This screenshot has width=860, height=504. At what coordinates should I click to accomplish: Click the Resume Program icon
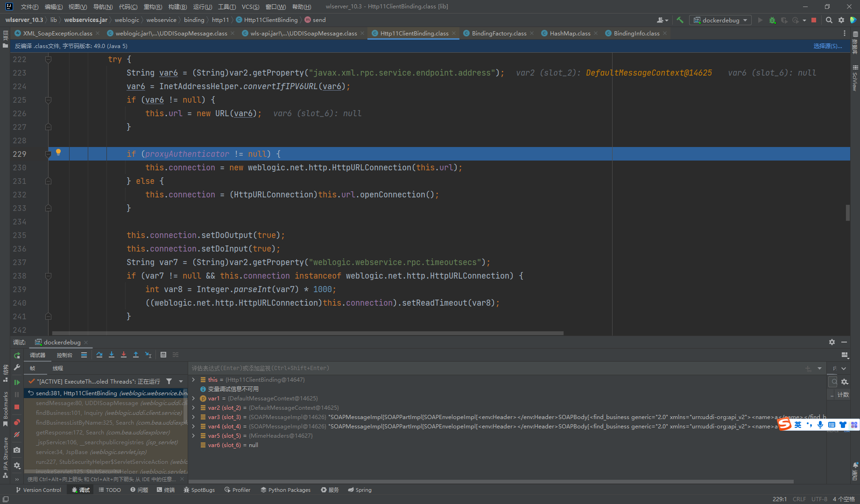coord(17,382)
